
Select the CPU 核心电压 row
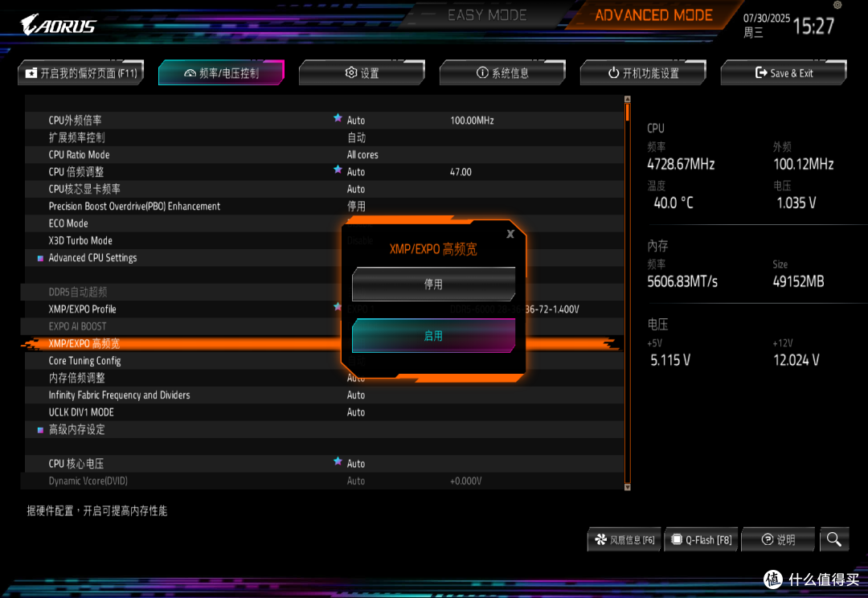pos(325,464)
